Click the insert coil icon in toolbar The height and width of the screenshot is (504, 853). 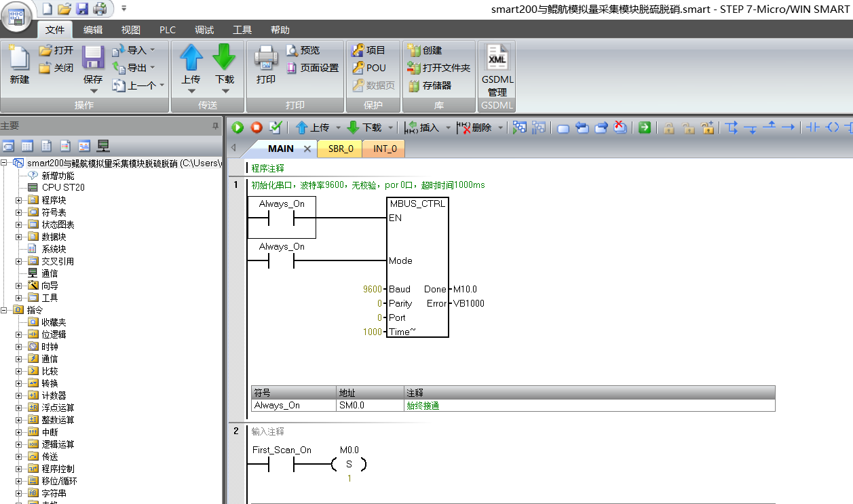(833, 128)
